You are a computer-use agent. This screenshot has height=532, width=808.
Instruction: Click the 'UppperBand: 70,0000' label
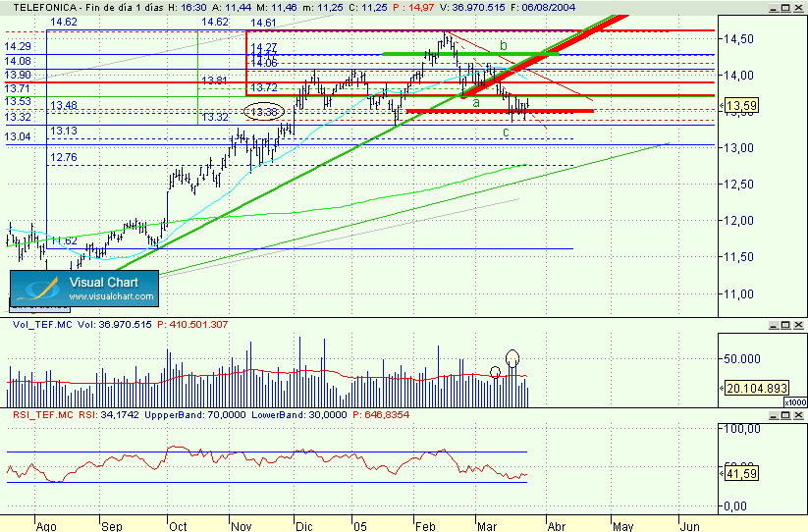[x=195, y=414]
